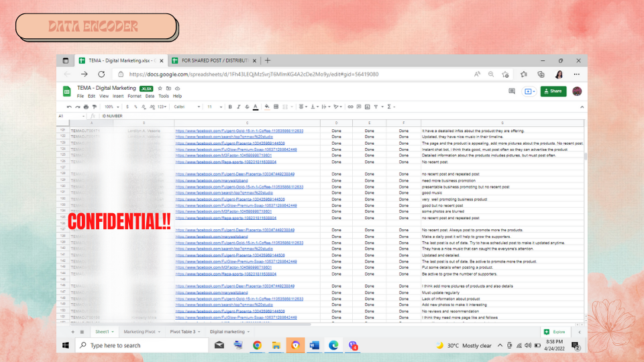This screenshot has height=362, width=644.
Task: Click the green Share button
Action: pyautogui.click(x=553, y=91)
